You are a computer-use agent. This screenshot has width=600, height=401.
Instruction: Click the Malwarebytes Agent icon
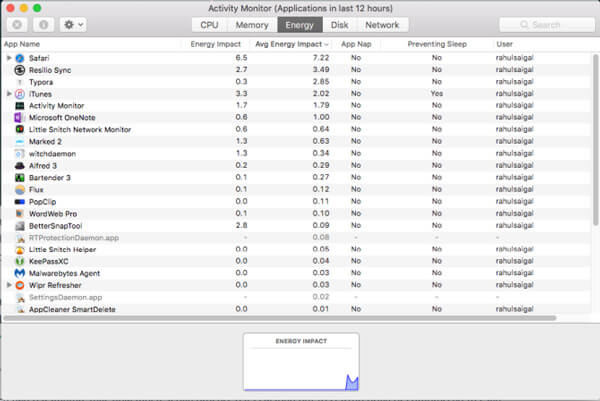(20, 273)
